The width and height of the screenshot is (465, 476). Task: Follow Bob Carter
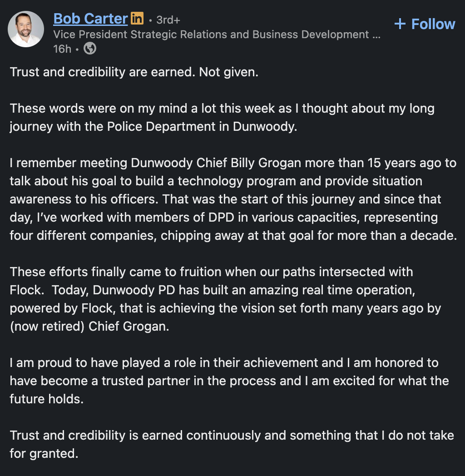click(425, 24)
